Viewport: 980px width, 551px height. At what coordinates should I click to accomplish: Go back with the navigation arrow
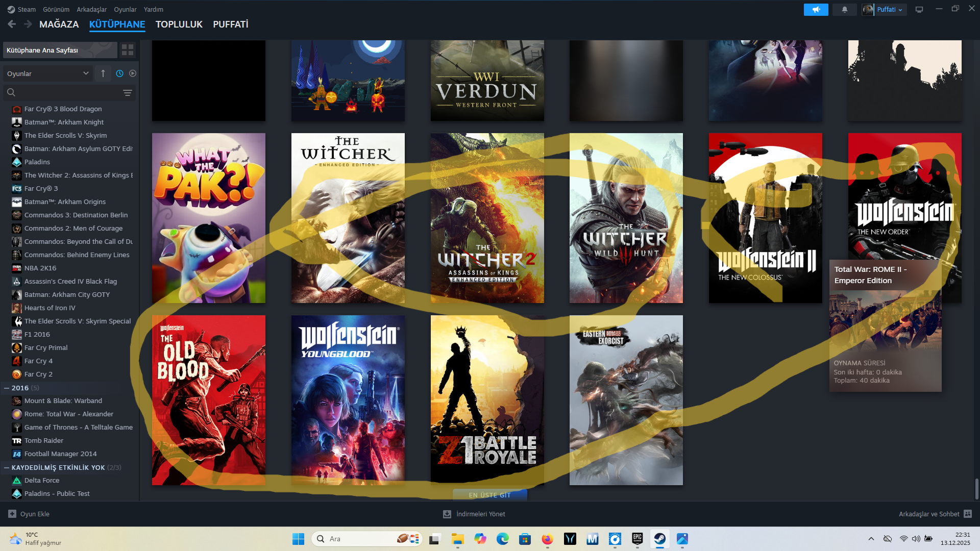[12, 24]
